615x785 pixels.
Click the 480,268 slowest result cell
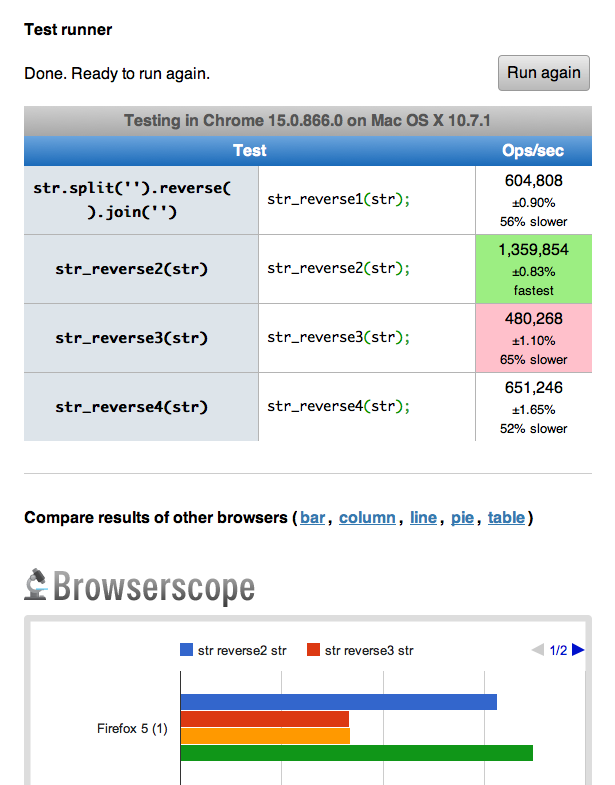(534, 338)
